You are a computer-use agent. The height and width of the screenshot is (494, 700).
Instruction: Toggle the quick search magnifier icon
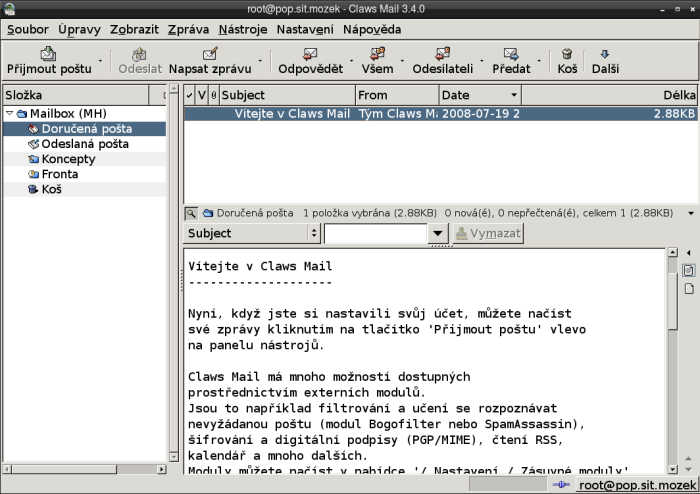coord(190,213)
